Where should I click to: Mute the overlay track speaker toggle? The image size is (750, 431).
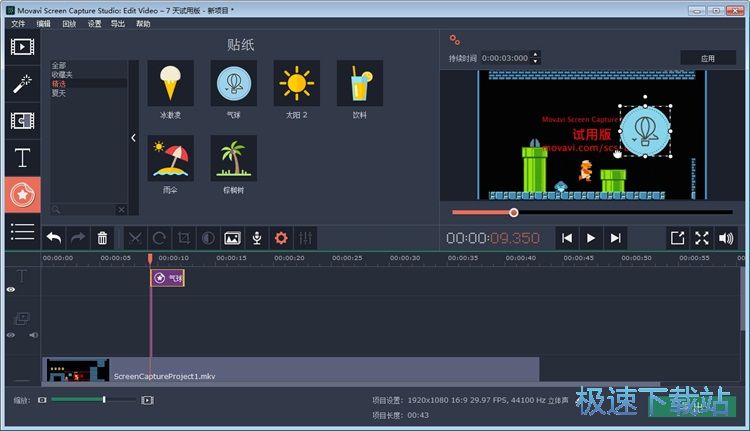[33, 335]
